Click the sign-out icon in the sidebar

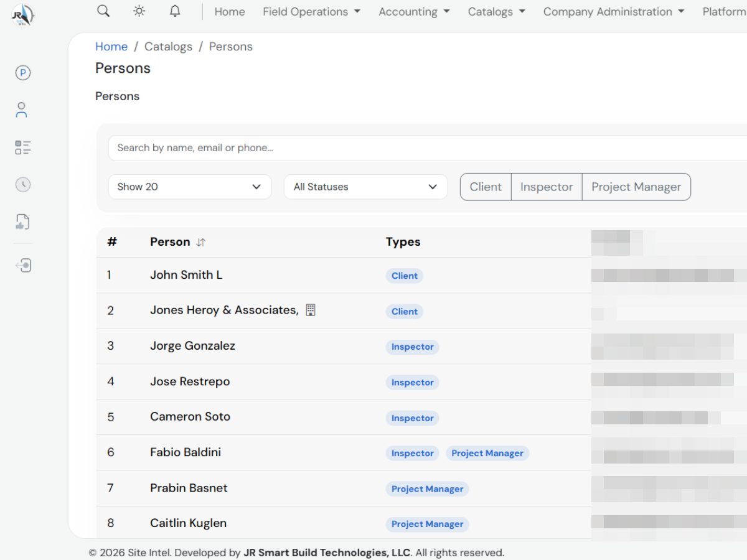23,266
